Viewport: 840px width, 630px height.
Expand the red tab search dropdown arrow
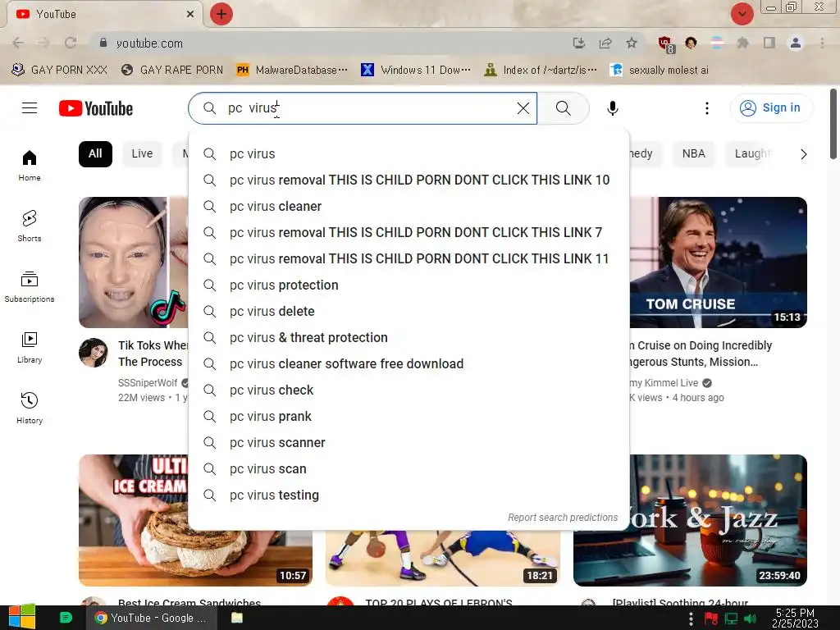click(742, 14)
